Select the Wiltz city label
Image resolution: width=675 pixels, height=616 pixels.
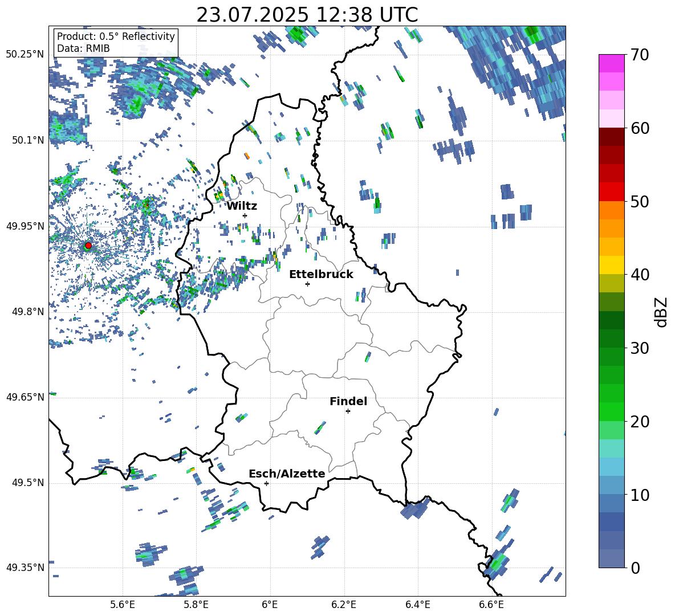tap(242, 206)
